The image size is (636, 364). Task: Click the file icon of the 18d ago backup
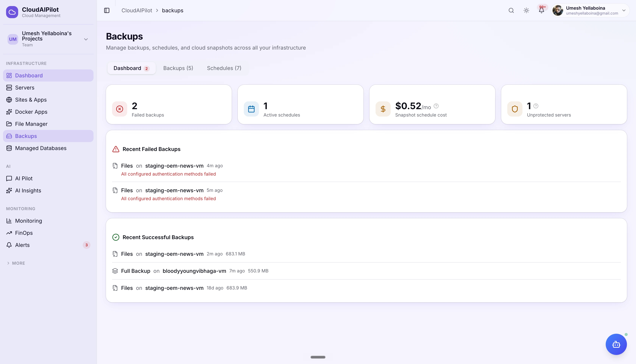click(x=115, y=288)
